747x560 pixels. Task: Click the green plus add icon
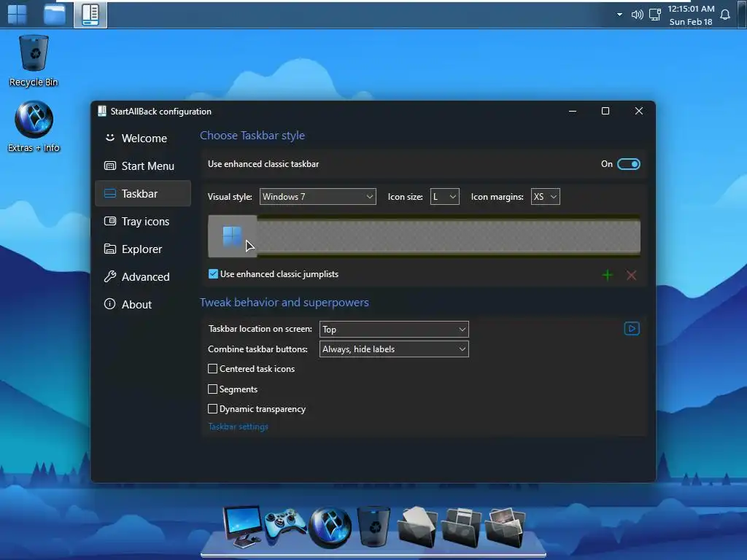[608, 275]
